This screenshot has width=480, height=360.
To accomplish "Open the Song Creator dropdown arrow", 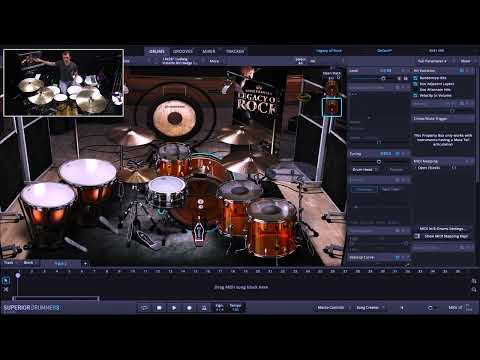I will tap(383, 307).
